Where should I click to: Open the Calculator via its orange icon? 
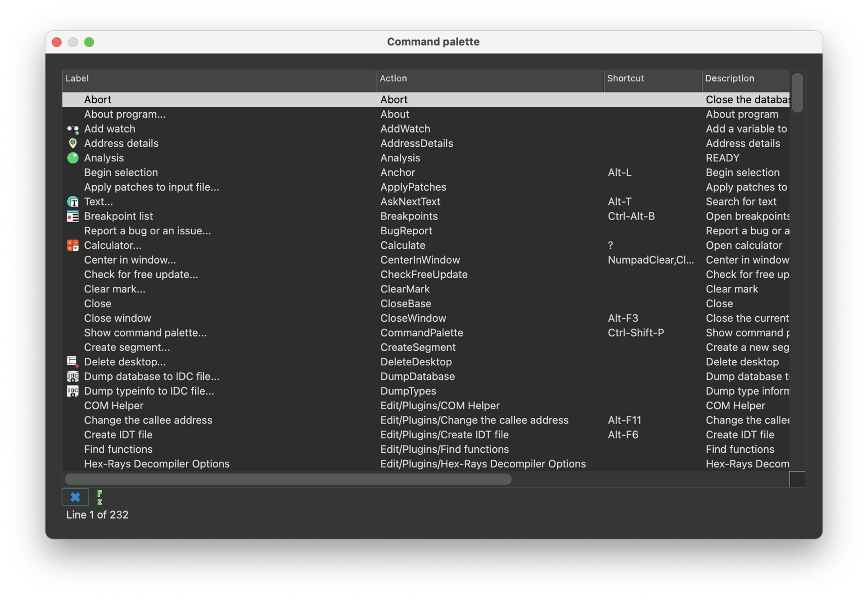(x=73, y=245)
